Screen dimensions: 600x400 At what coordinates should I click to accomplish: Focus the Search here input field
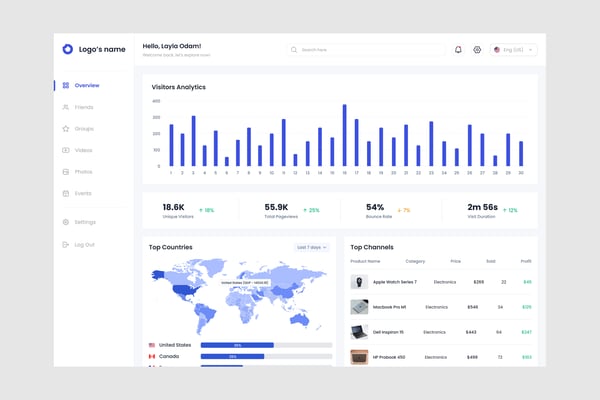(366, 50)
